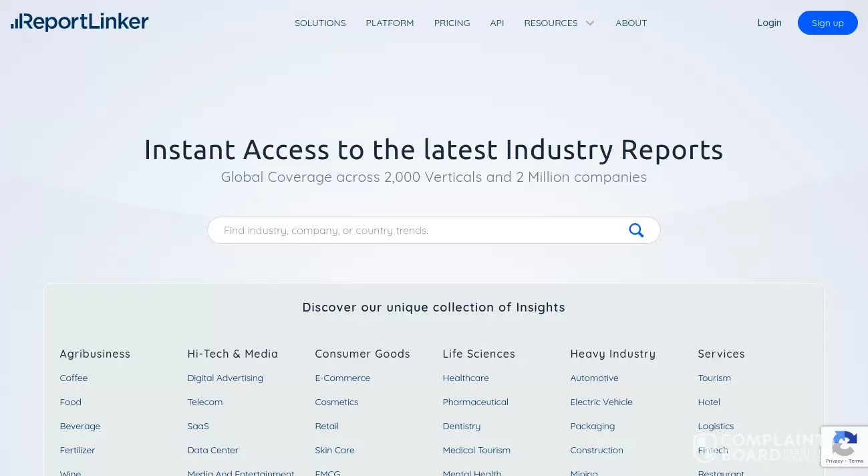Click the Login link

(769, 23)
